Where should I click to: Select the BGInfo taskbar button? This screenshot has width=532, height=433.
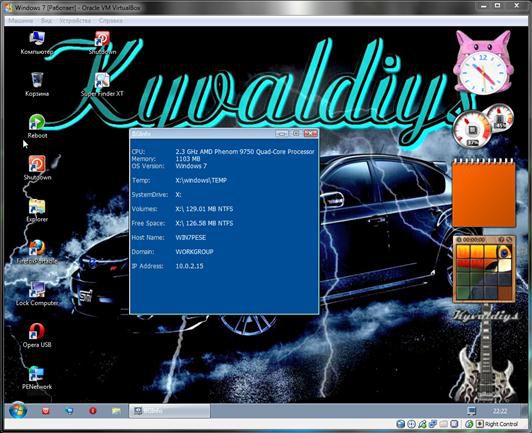(x=169, y=411)
